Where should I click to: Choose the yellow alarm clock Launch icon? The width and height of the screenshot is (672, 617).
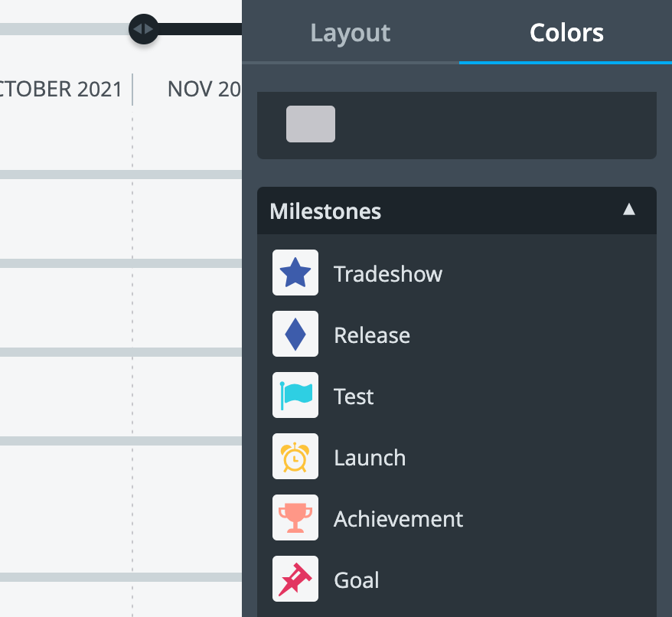coord(295,456)
